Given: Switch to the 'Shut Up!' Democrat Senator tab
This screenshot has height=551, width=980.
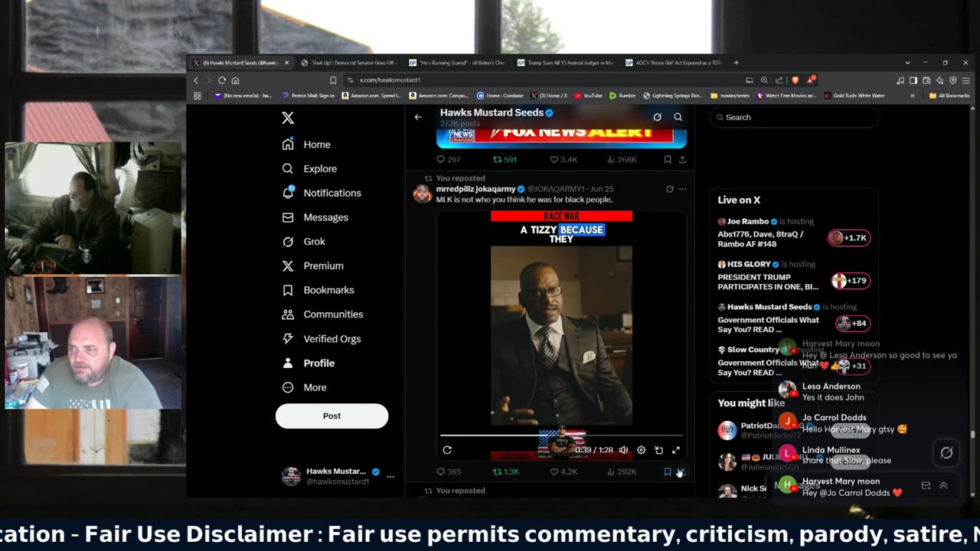Looking at the screenshot, I should coord(348,63).
